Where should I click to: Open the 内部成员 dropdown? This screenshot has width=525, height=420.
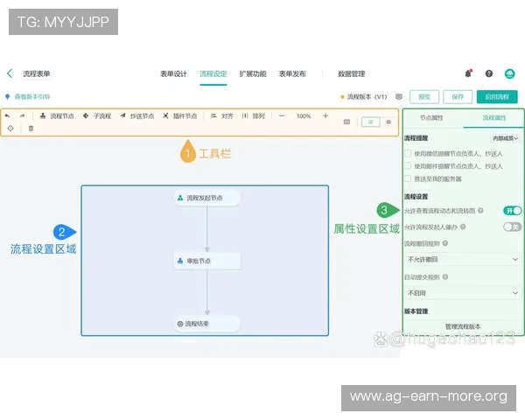tap(505, 138)
